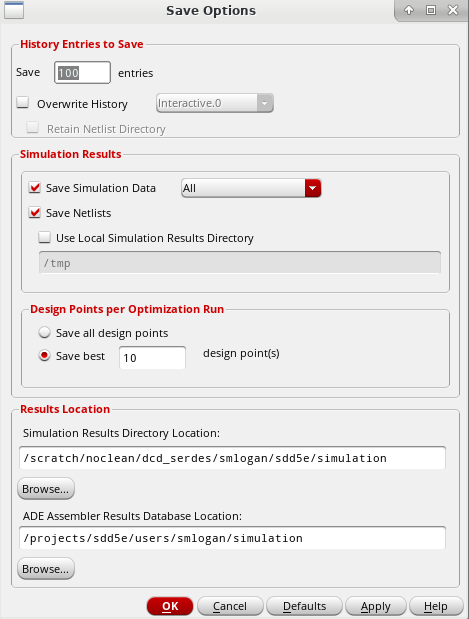Reset settings with Defaults button

tap(304, 606)
